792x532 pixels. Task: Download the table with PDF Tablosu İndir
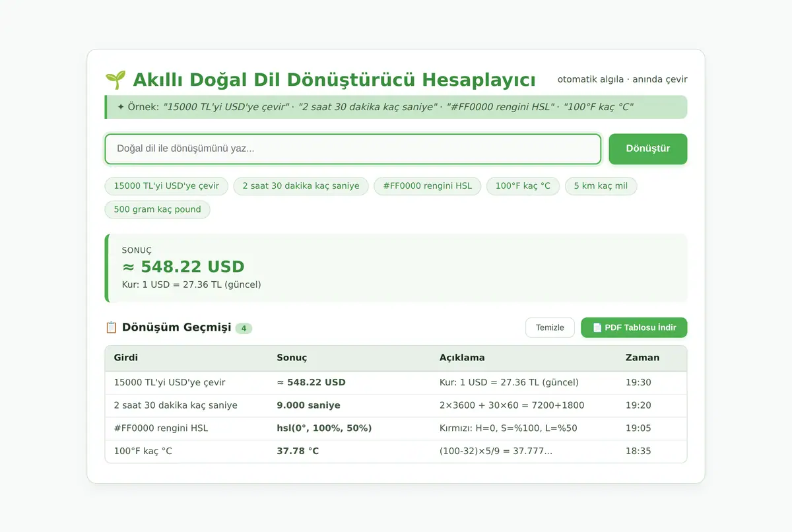tap(634, 327)
